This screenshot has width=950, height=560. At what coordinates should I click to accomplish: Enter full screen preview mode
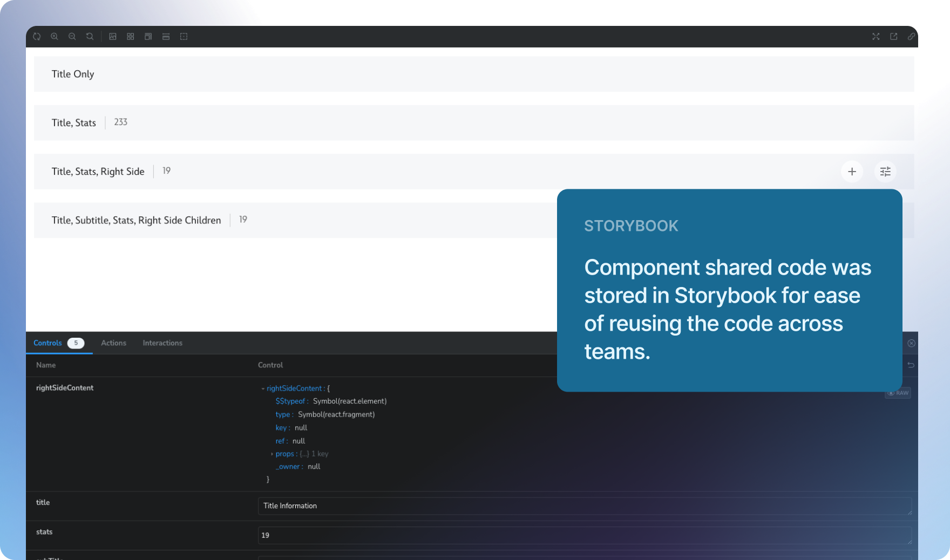pos(876,37)
